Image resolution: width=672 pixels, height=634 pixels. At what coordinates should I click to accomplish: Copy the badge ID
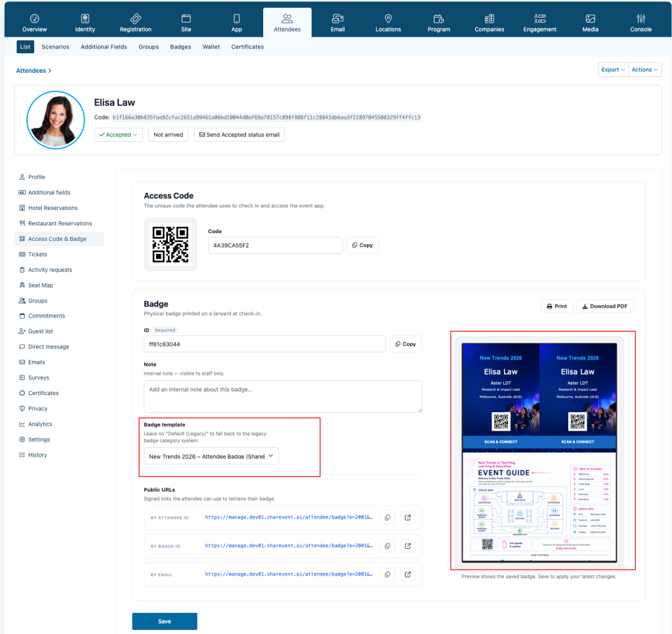coord(406,344)
